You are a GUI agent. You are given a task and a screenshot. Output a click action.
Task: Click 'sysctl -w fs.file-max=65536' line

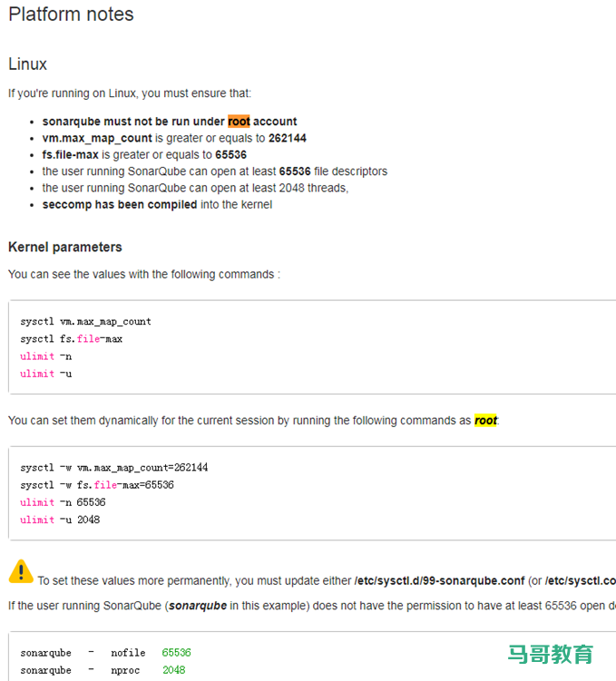tap(97, 485)
